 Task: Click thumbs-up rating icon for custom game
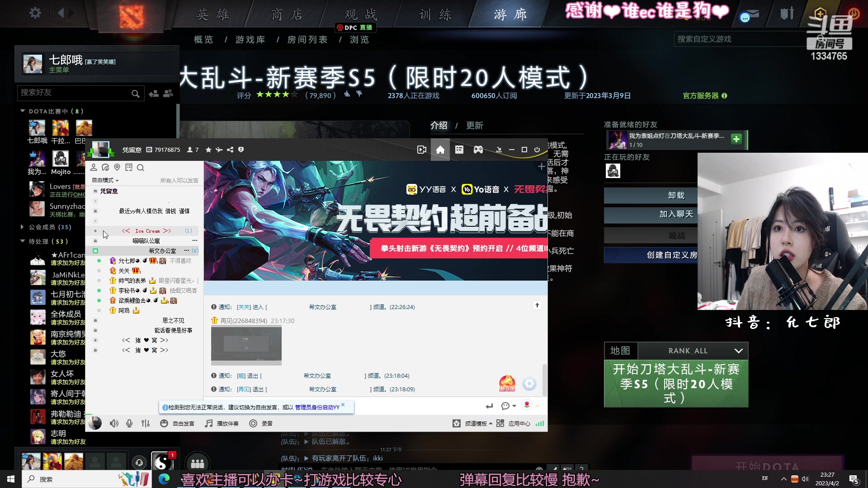[347, 94]
